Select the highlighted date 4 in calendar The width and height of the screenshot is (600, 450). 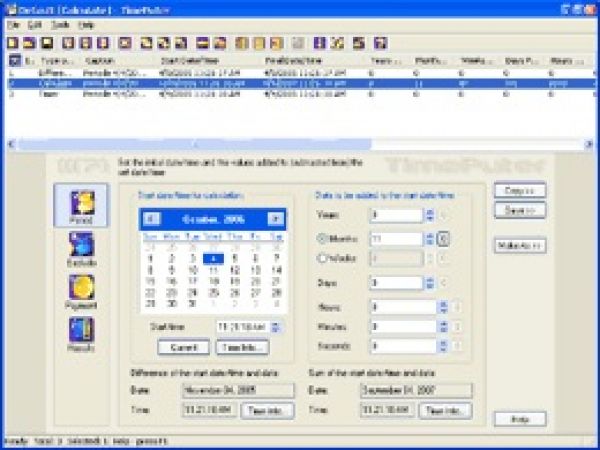tap(213, 259)
